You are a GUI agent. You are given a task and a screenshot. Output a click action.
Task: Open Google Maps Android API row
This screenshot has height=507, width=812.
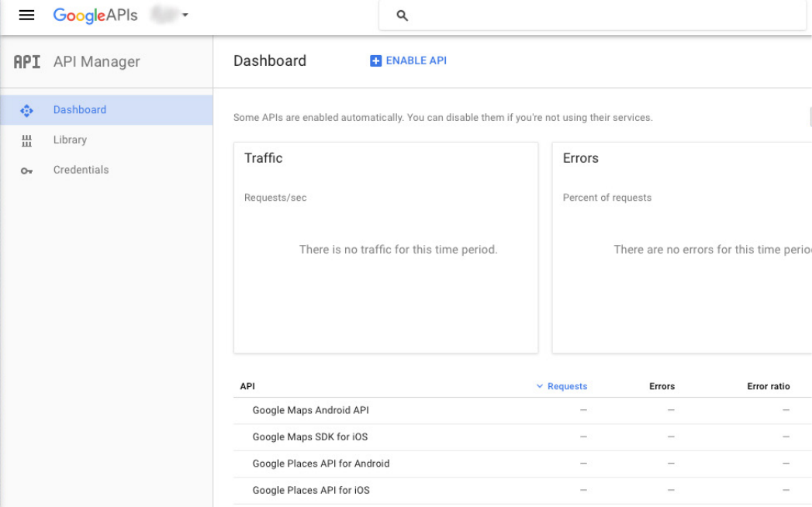pyautogui.click(x=522, y=410)
